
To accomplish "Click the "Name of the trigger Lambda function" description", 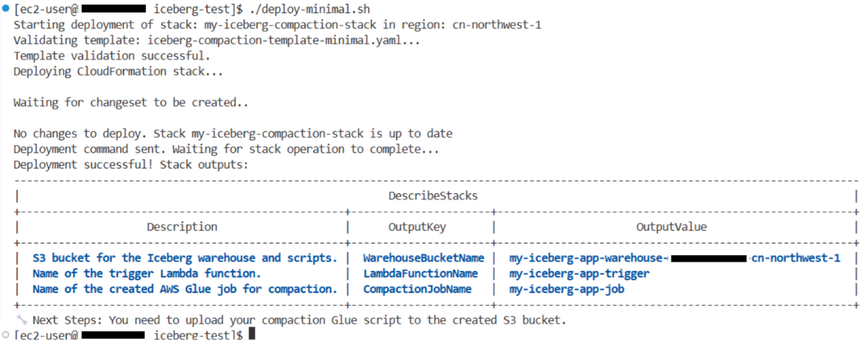I will [x=147, y=274].
